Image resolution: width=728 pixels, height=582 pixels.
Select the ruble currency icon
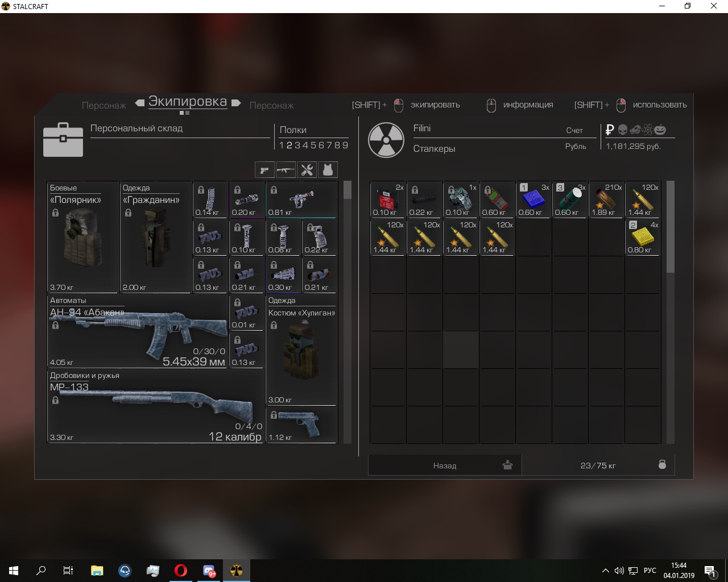pyautogui.click(x=610, y=130)
